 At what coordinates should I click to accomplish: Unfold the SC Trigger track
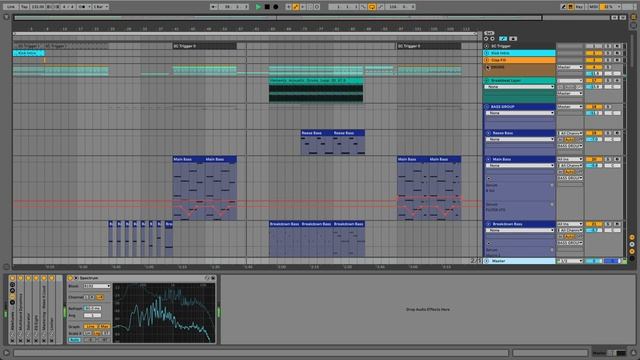point(487,46)
